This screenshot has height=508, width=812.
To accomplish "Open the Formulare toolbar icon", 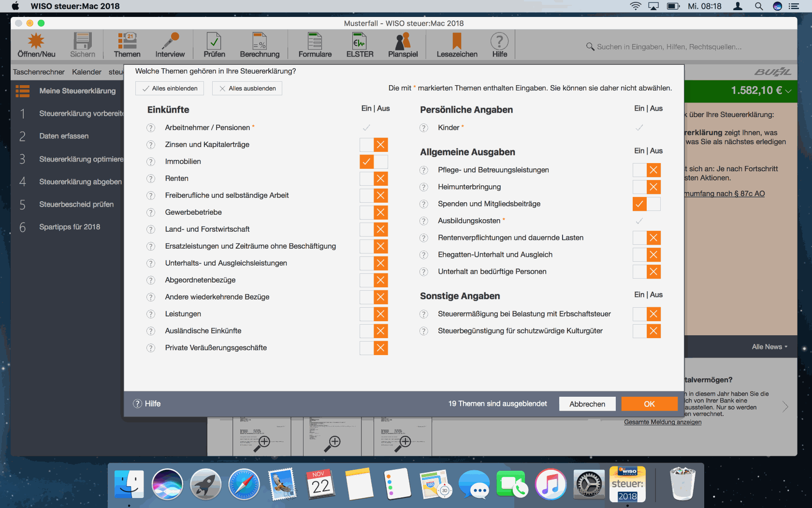I will (x=315, y=45).
